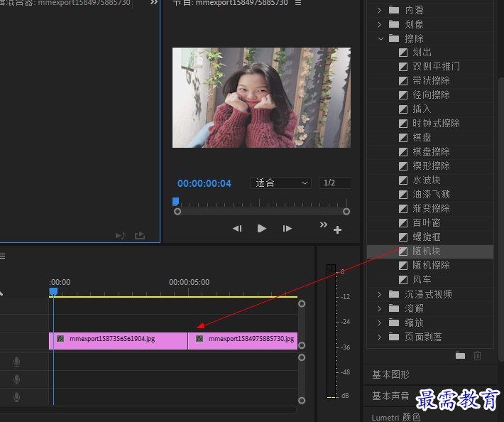Screen dimensions: 504x422
Task: Step back one frame
Action: (x=237, y=228)
